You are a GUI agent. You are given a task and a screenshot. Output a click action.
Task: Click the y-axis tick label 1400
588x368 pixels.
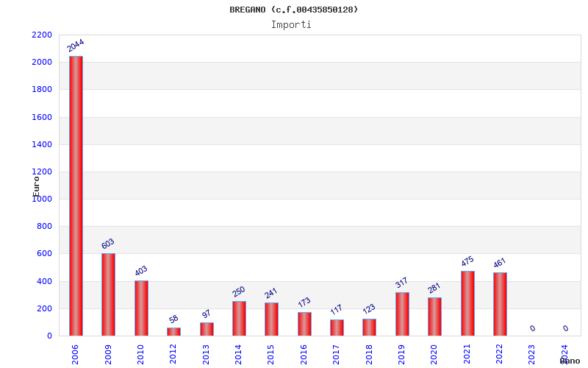point(42,144)
